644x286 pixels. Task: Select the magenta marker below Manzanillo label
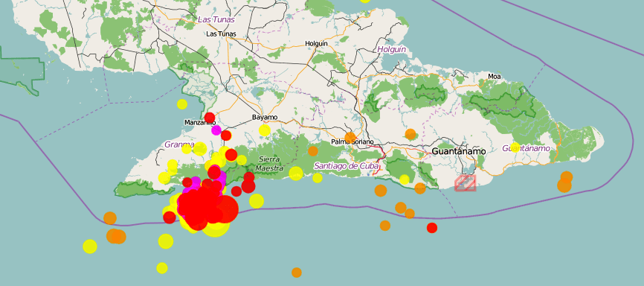[216, 130]
